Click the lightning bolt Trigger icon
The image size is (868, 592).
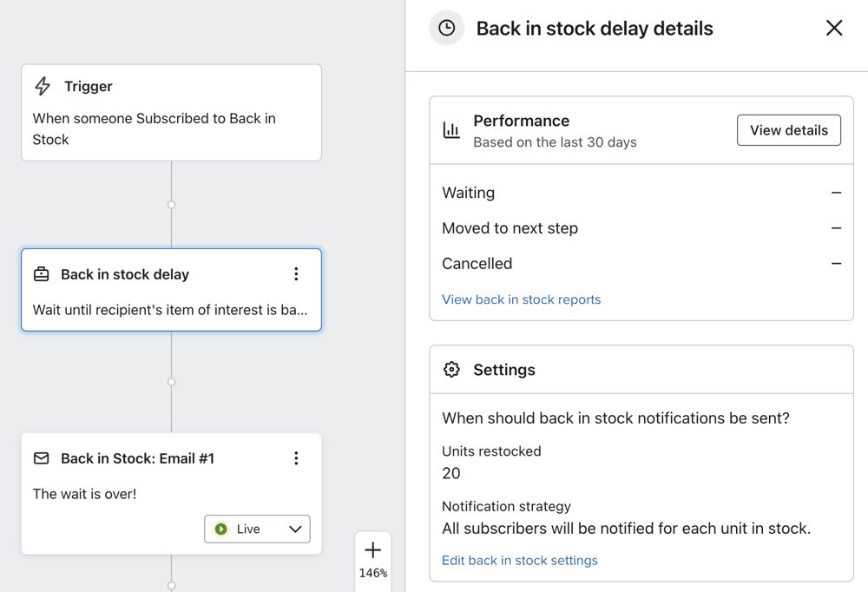42,87
